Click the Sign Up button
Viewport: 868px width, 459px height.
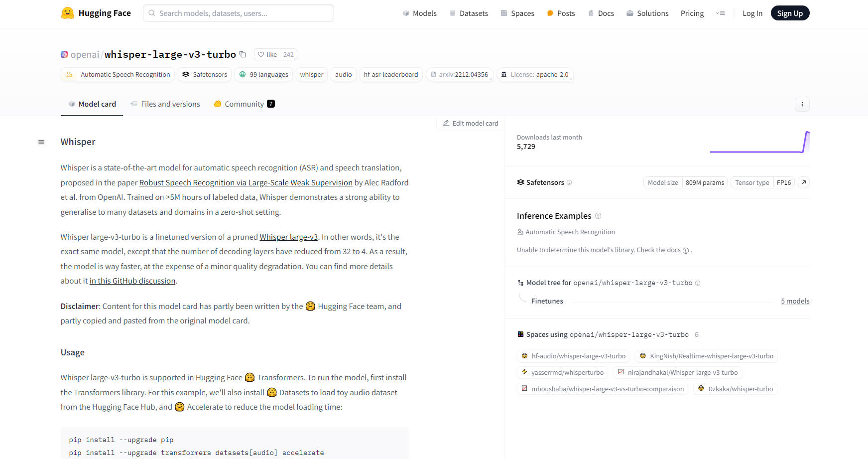point(790,13)
